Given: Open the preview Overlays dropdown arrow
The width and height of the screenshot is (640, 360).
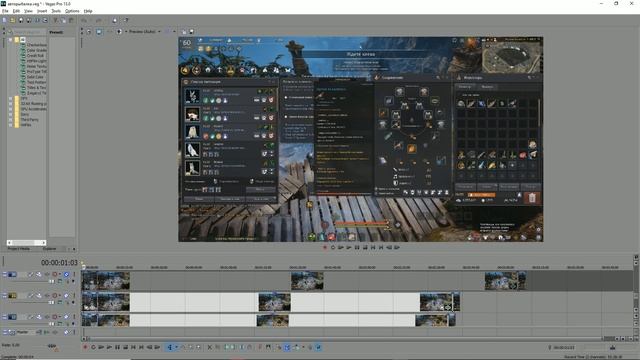Looking at the screenshot, I should tap(174, 31).
